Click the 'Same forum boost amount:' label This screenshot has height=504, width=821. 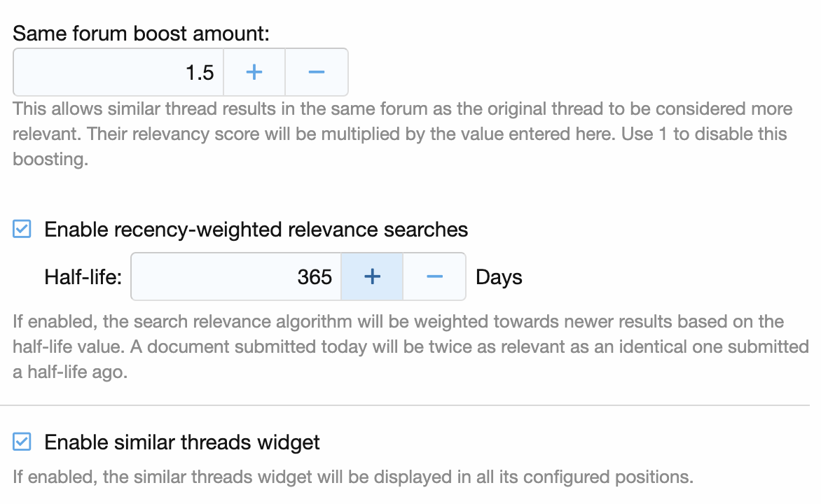141,33
